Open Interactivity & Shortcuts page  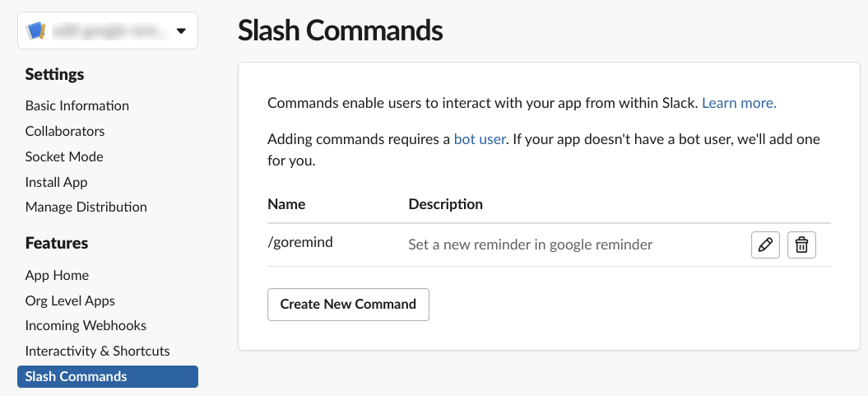[x=97, y=352]
